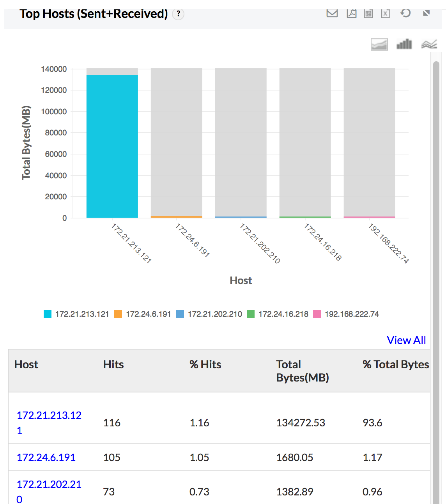Open host 172.21.213.121 link in table

(x=49, y=415)
